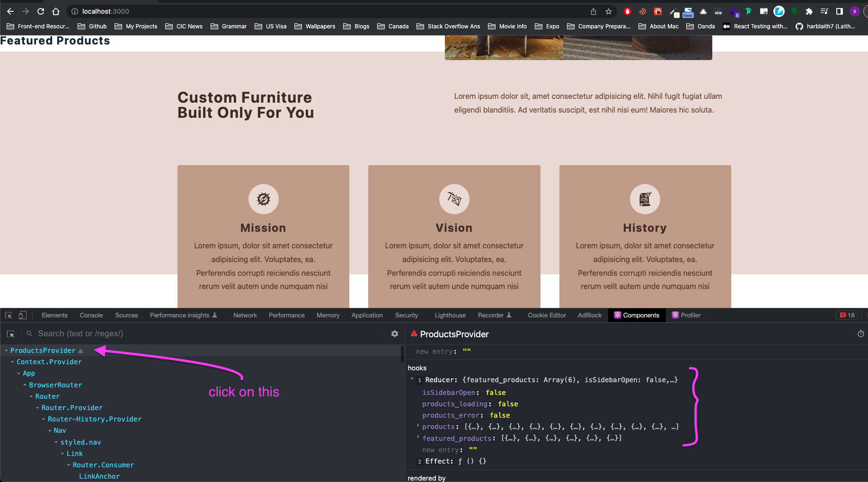
Task: Click the Chrome inspect element picker icon
Action: [9, 315]
